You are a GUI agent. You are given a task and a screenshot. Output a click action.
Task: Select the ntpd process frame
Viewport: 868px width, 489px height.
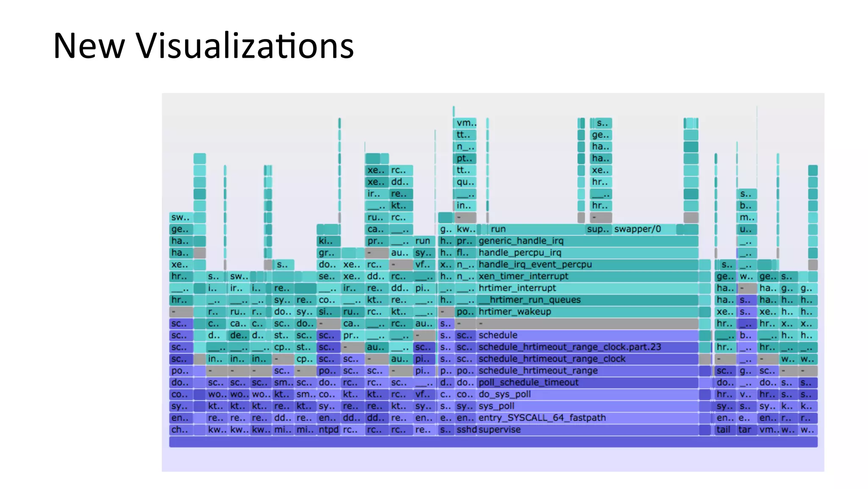(328, 430)
